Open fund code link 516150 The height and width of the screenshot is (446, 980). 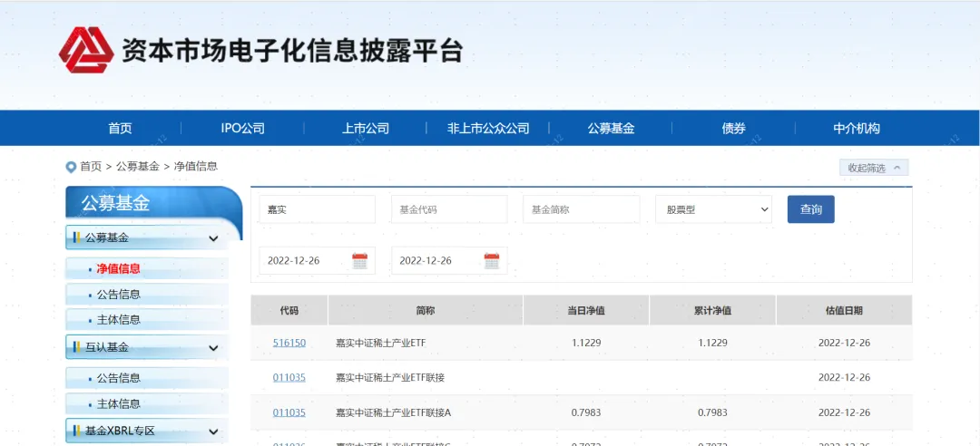click(289, 343)
